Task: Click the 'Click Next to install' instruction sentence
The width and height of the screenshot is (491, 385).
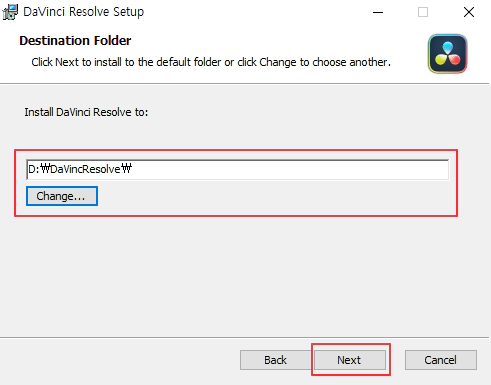Action: [x=211, y=62]
